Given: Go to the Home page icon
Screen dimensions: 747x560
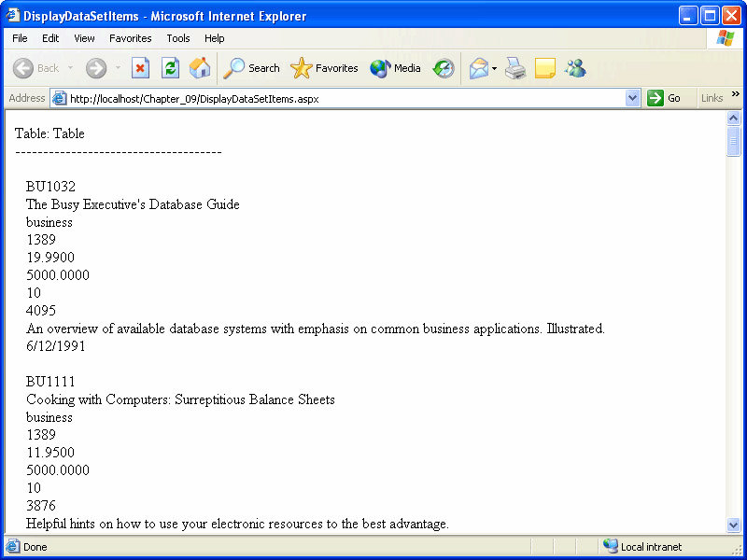Looking at the screenshot, I should coord(200,68).
